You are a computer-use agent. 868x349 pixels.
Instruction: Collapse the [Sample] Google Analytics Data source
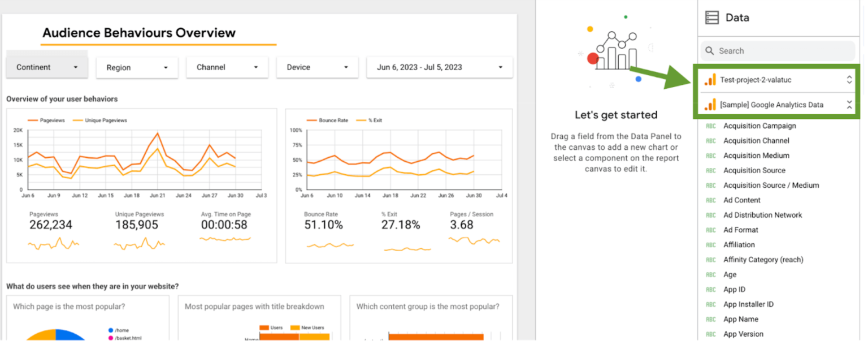point(849,104)
